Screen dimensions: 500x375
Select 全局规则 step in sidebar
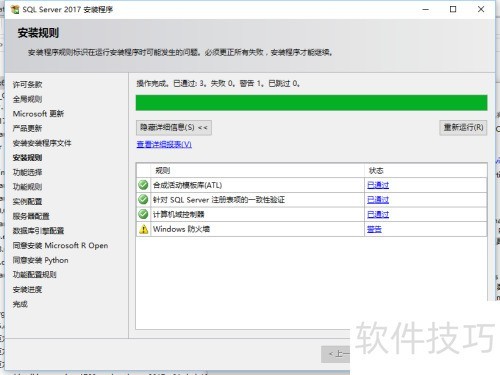(27, 99)
